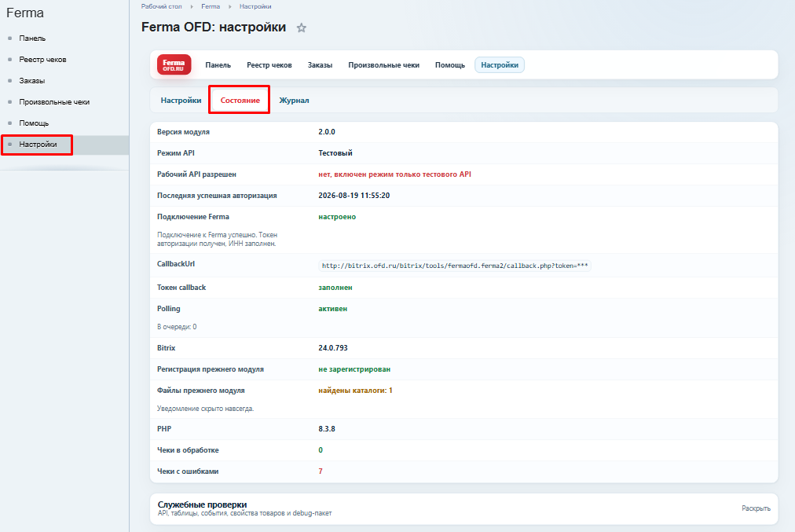Select the Настройки pill in the top menu
The width and height of the screenshot is (795, 532).
[x=500, y=65]
